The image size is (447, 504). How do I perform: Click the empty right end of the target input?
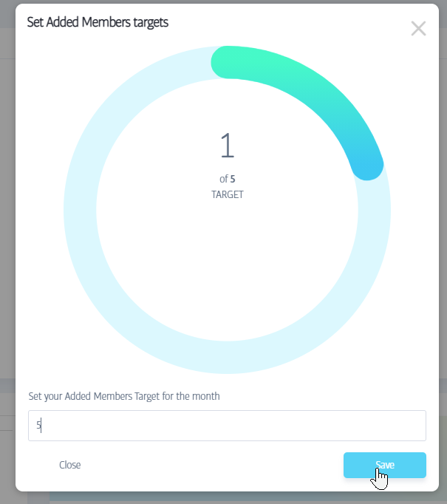(399, 426)
